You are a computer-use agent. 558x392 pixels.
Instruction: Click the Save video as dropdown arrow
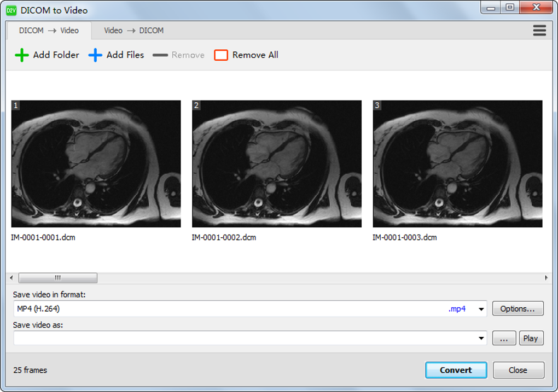481,338
